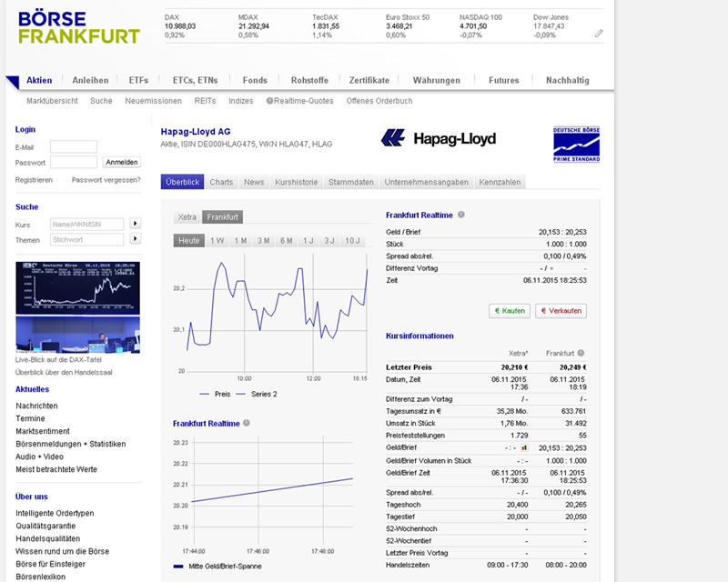Screen dimensions: 728x582
Task: Go to Neuemissionen submenu link
Action: click(x=153, y=101)
